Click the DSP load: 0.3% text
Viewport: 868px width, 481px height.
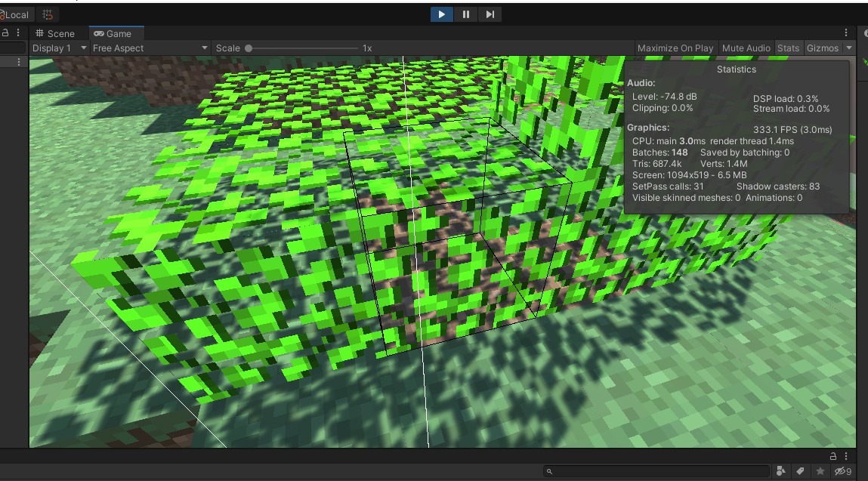pos(786,98)
